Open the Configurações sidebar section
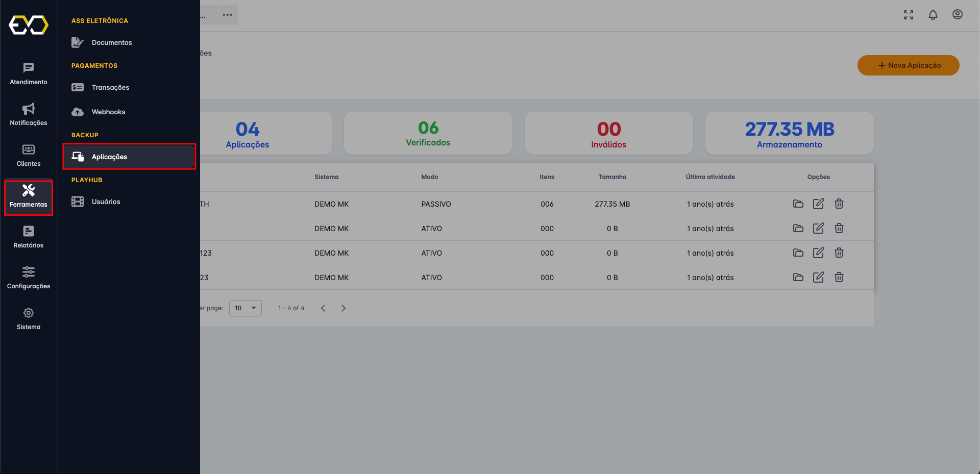980x474 pixels. coord(28,277)
